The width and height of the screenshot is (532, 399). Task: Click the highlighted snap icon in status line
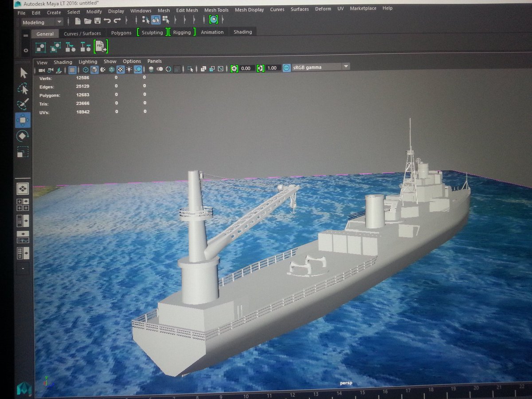214,20
